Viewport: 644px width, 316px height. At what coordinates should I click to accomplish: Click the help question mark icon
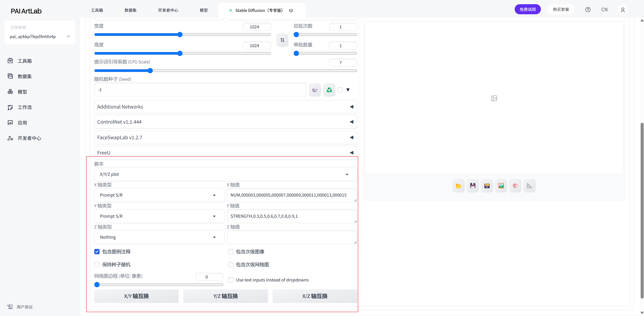click(588, 10)
